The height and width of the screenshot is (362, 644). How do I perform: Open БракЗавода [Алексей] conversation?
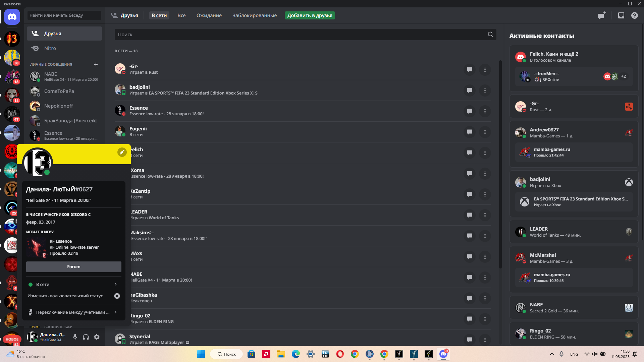(x=64, y=121)
